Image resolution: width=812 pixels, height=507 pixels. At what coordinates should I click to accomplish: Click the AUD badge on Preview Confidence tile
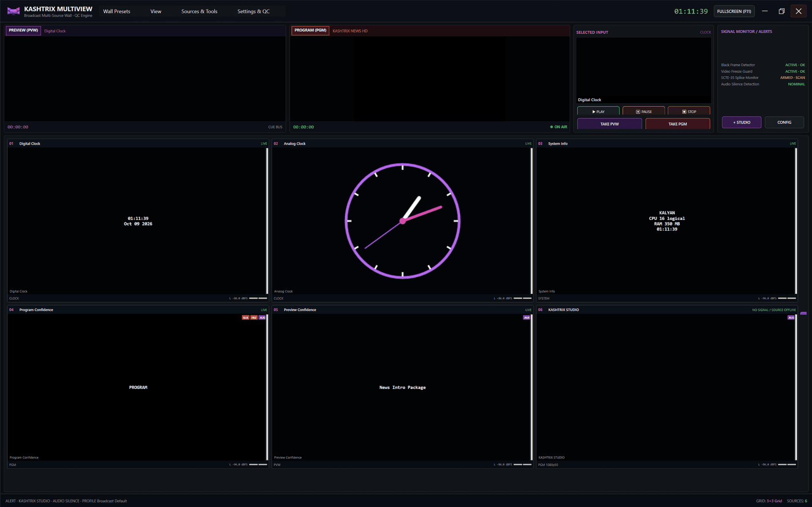(x=527, y=318)
